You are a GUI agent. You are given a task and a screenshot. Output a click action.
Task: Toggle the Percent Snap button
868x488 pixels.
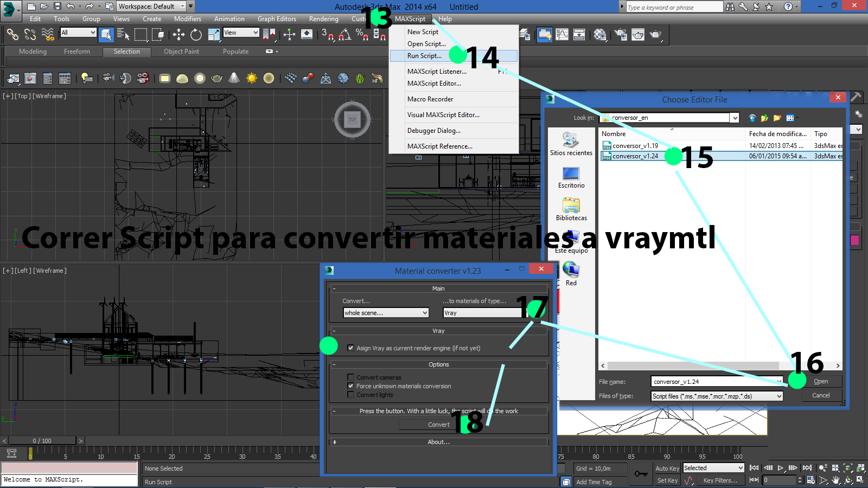pos(362,35)
